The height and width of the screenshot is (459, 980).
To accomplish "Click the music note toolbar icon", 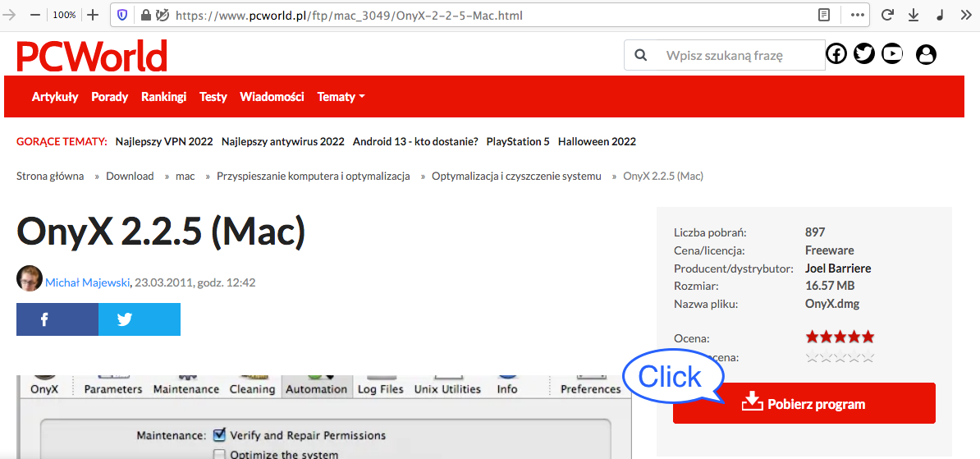I will [940, 15].
